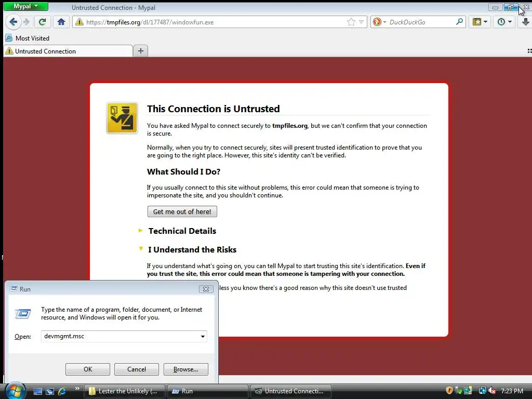Screen dimensions: 532x399
Task: Open the Windows Start orb
Action: 15,391
